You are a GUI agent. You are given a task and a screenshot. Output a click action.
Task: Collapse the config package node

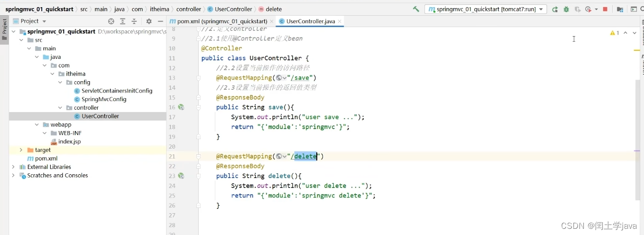pyautogui.click(x=60, y=83)
